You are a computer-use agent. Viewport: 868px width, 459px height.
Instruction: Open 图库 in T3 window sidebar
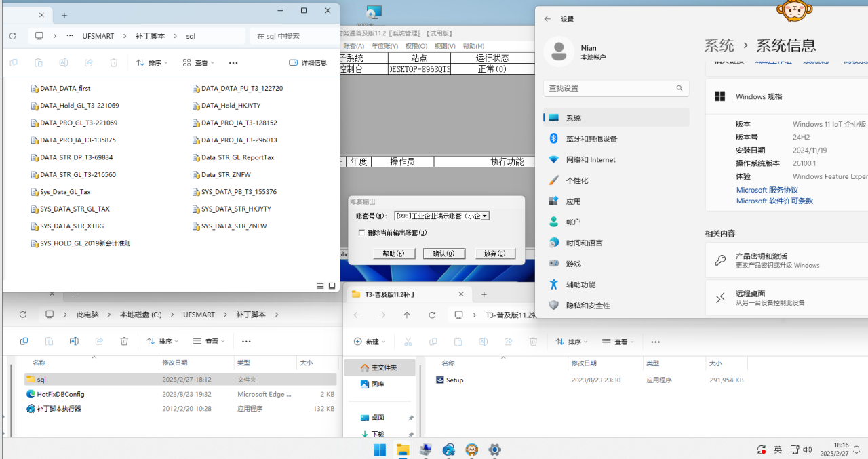[x=373, y=384]
